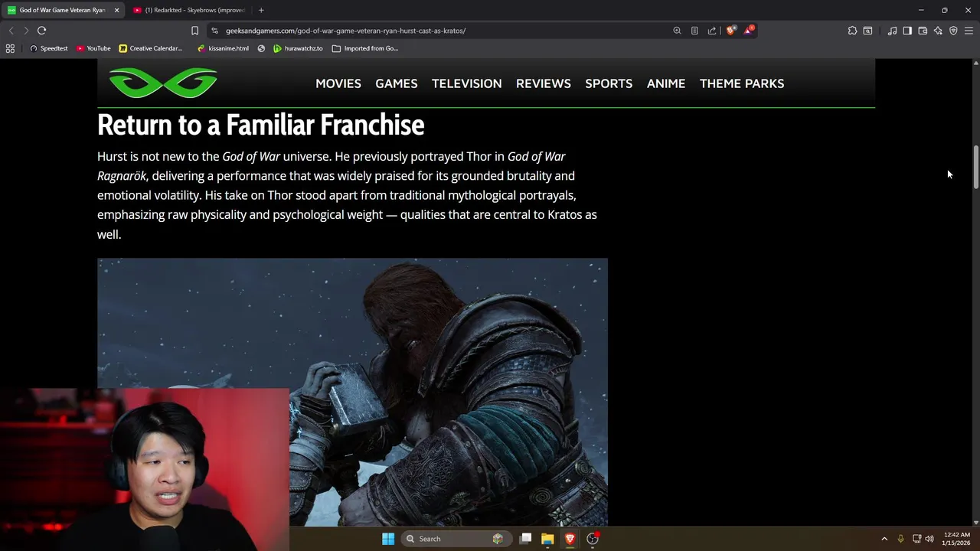Open the TELEVISION menu item
This screenshot has width=980, height=551.
[467, 83]
